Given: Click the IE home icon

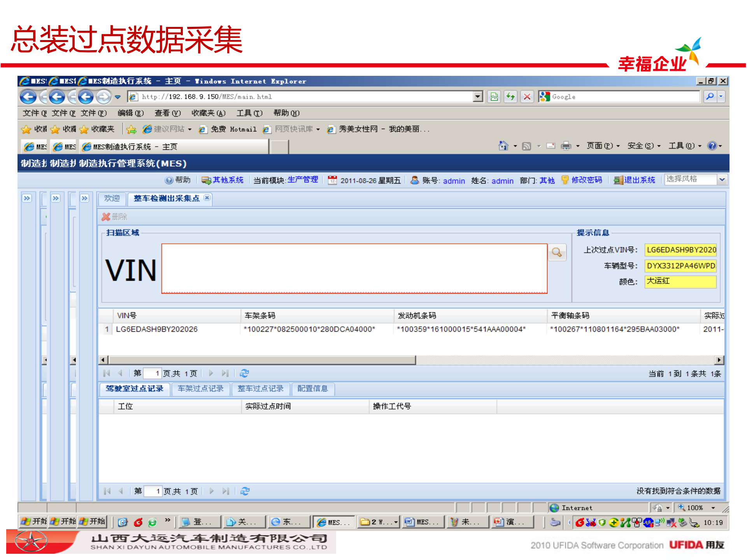Looking at the screenshot, I should [503, 146].
